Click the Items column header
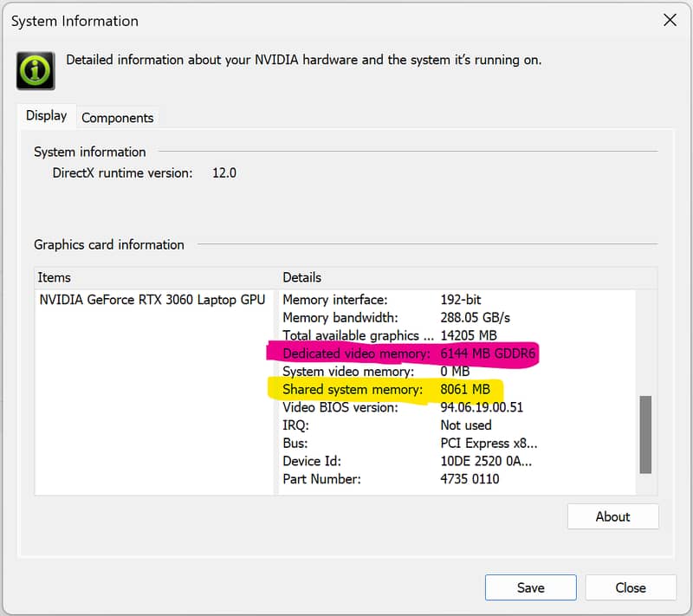 pyautogui.click(x=55, y=277)
